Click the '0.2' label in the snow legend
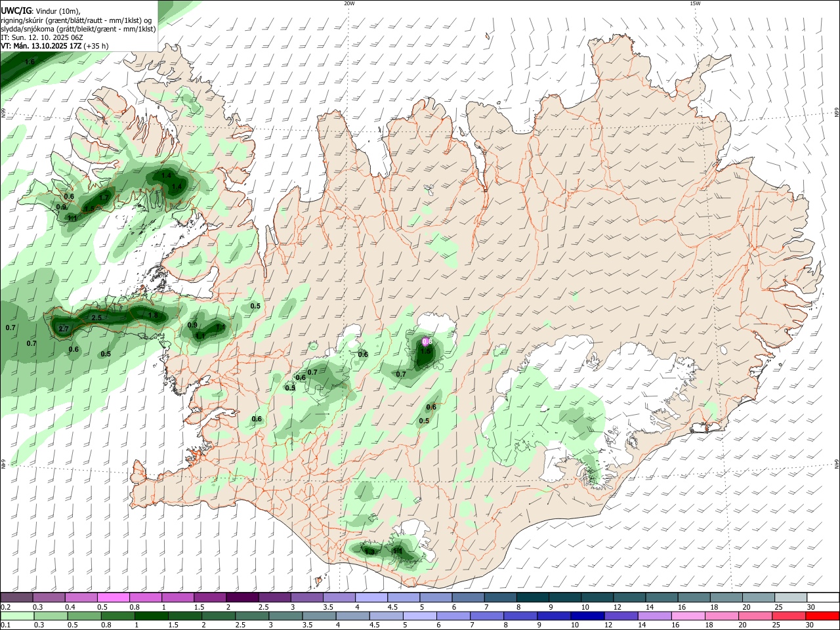Screen dimensions: 840x630 point(5,607)
